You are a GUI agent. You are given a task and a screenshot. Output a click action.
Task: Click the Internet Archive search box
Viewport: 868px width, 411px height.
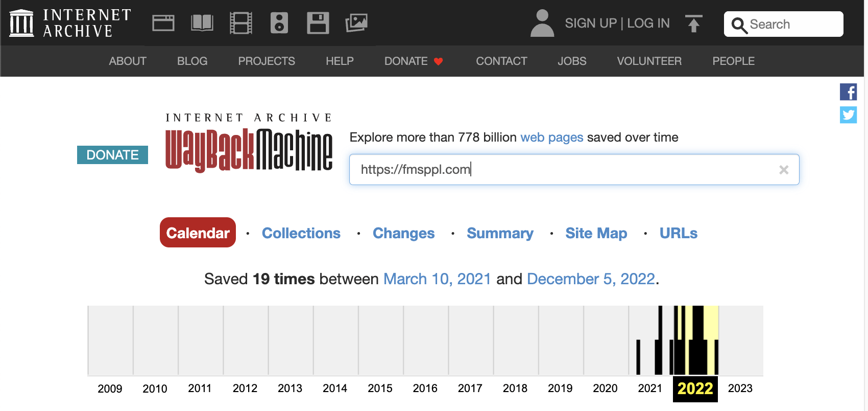[x=791, y=24]
